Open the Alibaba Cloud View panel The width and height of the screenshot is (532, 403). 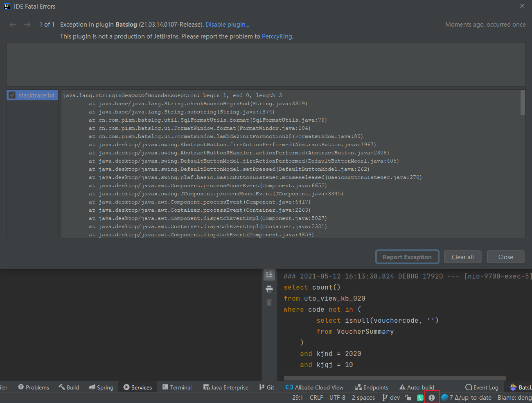point(315,387)
